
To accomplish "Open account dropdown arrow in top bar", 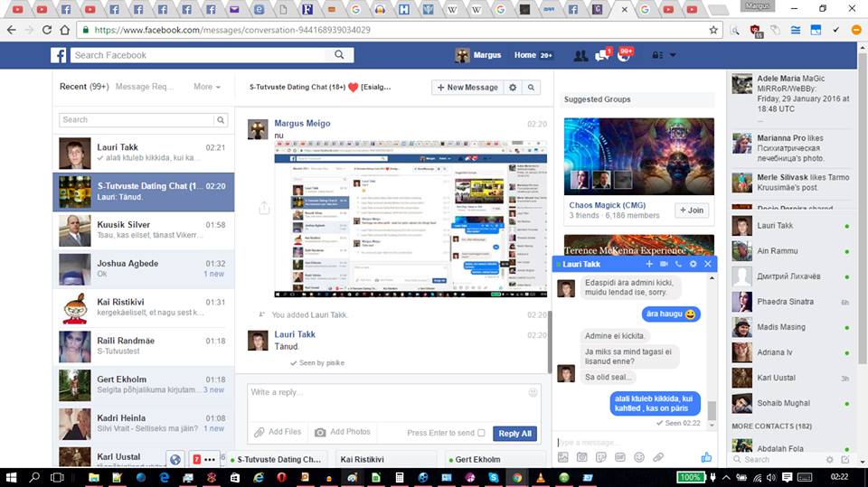I will coord(673,55).
